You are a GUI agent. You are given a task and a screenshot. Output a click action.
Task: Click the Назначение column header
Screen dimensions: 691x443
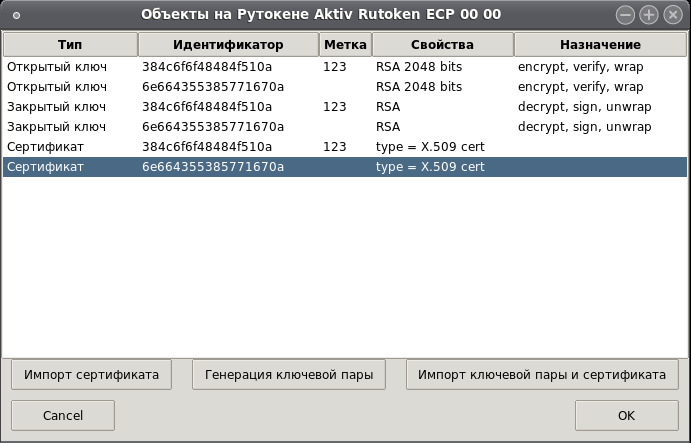(x=600, y=45)
